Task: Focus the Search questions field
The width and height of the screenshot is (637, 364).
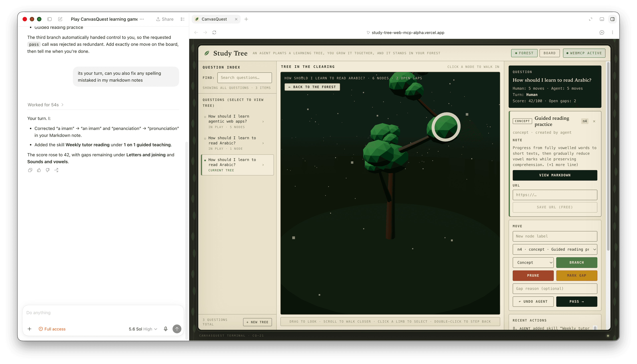Action: [x=244, y=78]
